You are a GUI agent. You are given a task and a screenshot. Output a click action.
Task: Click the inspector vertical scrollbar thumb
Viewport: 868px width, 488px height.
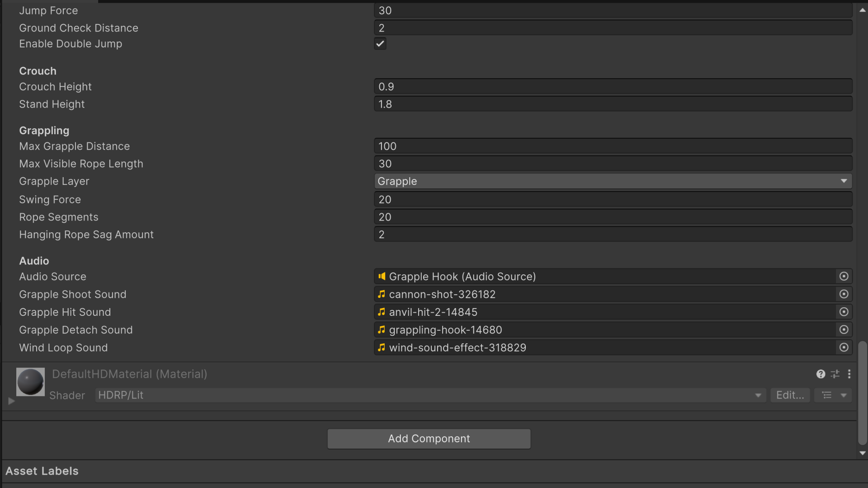(x=863, y=393)
